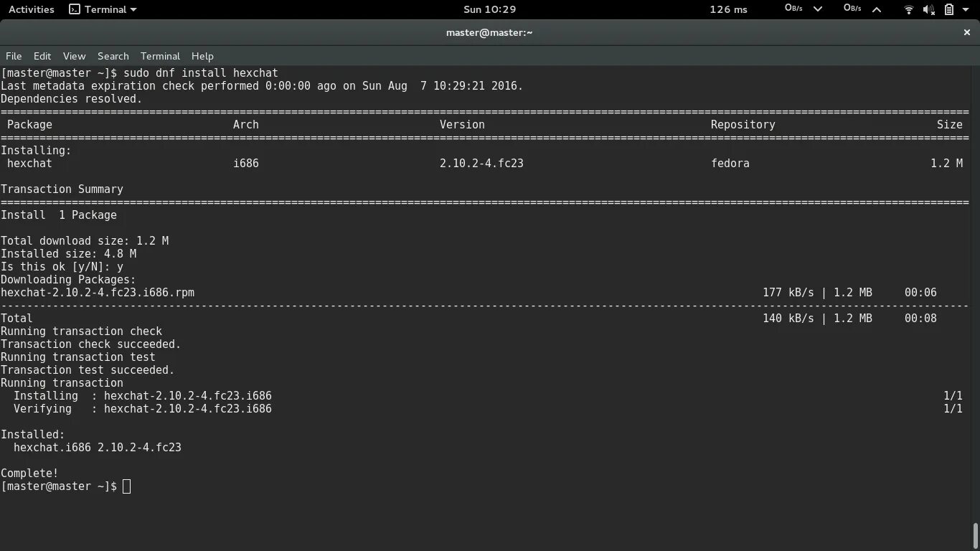Click the 126 ms latency indicator

coord(728,9)
